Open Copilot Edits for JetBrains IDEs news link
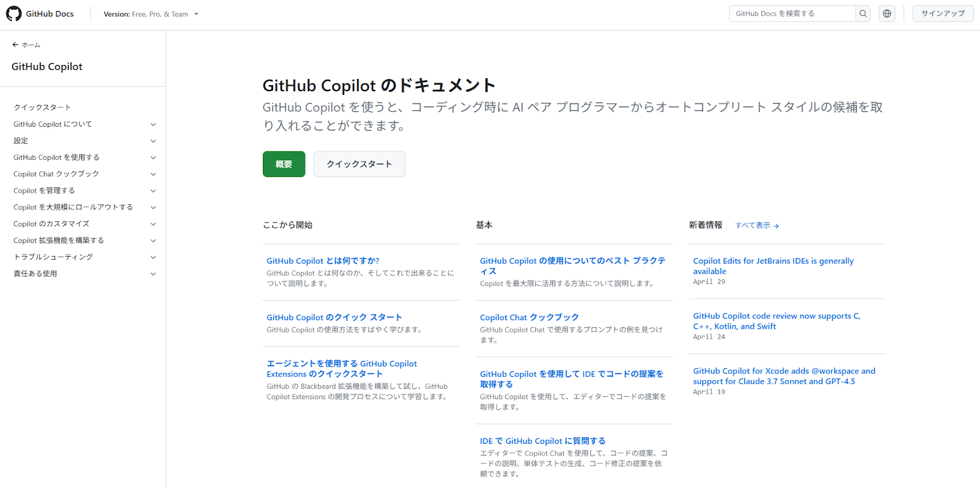This screenshot has width=980, height=488. pyautogui.click(x=773, y=266)
